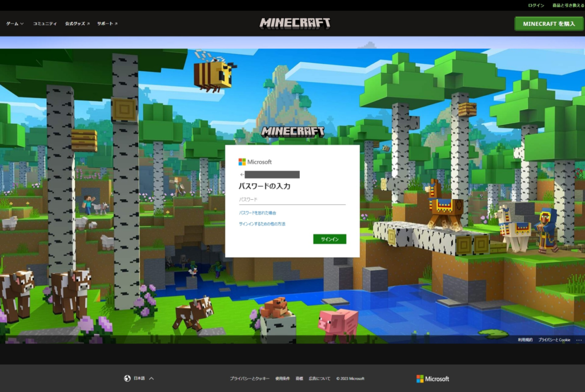Click サインインするための他の方法 link
Image resolution: width=585 pixels, height=392 pixels.
pyautogui.click(x=262, y=224)
